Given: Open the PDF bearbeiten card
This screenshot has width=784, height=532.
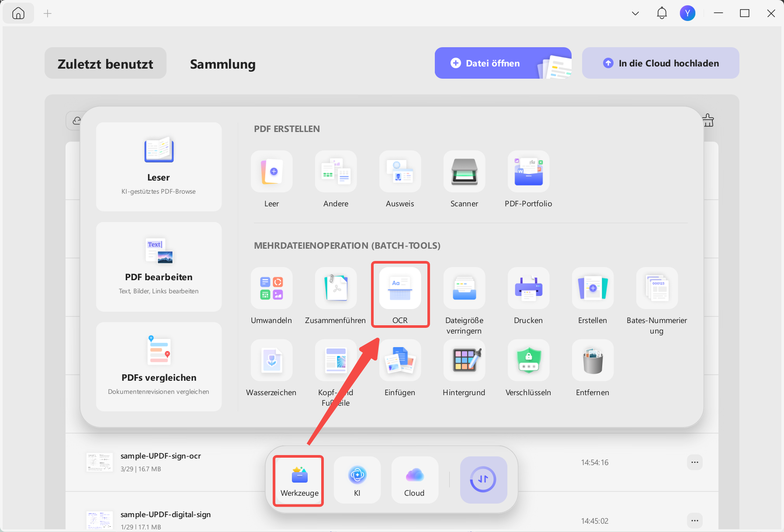Looking at the screenshot, I should [x=159, y=267].
